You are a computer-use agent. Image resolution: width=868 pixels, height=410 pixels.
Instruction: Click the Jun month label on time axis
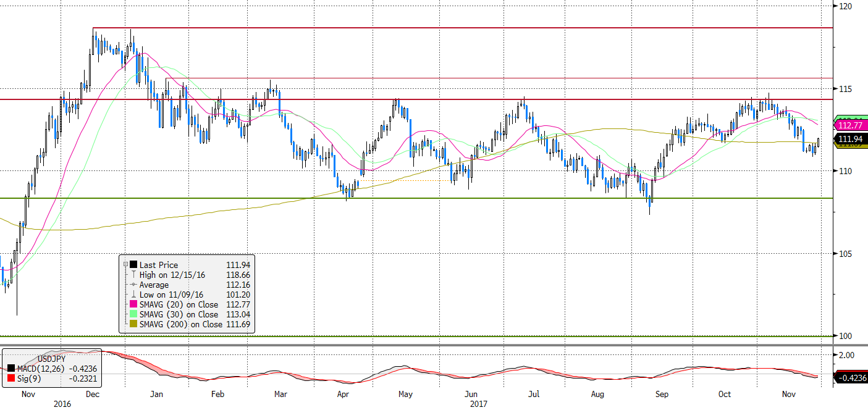click(471, 394)
